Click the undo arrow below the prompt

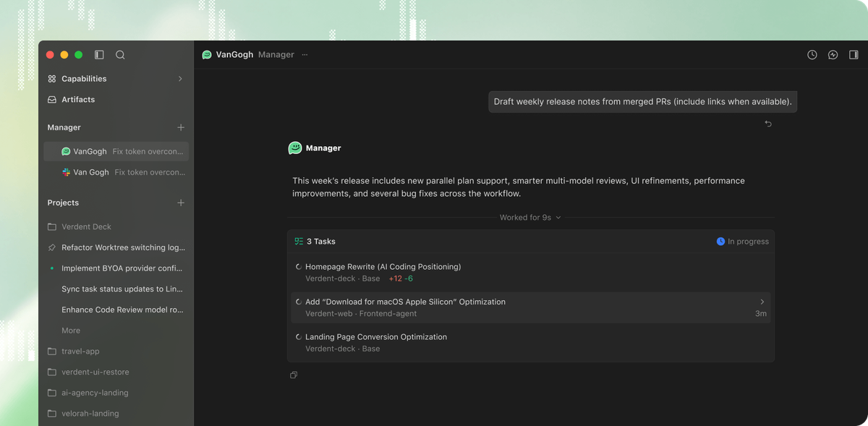click(x=768, y=124)
